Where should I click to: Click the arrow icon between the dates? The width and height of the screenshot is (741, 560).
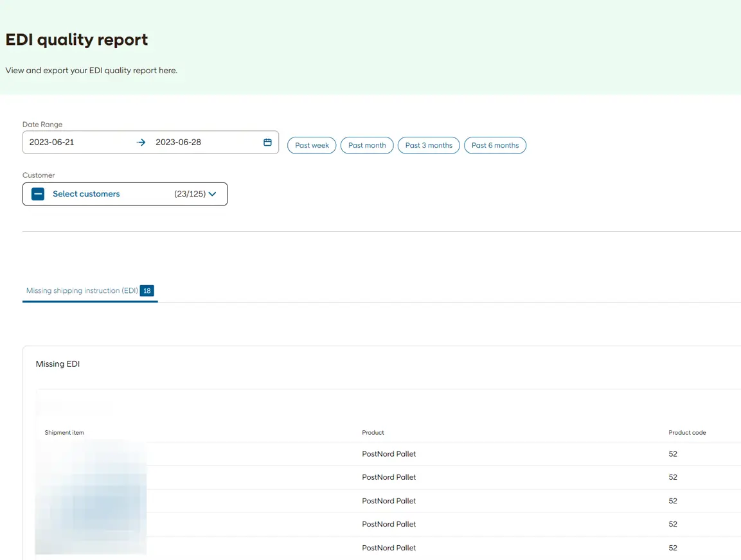[x=141, y=143]
